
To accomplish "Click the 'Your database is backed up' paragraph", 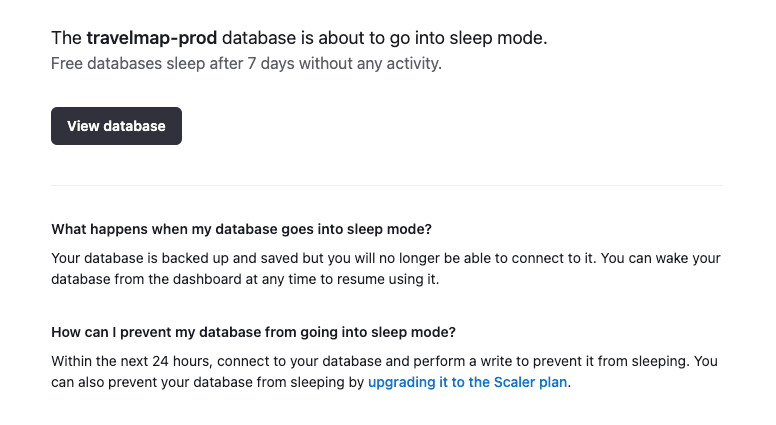I will coord(386,269).
